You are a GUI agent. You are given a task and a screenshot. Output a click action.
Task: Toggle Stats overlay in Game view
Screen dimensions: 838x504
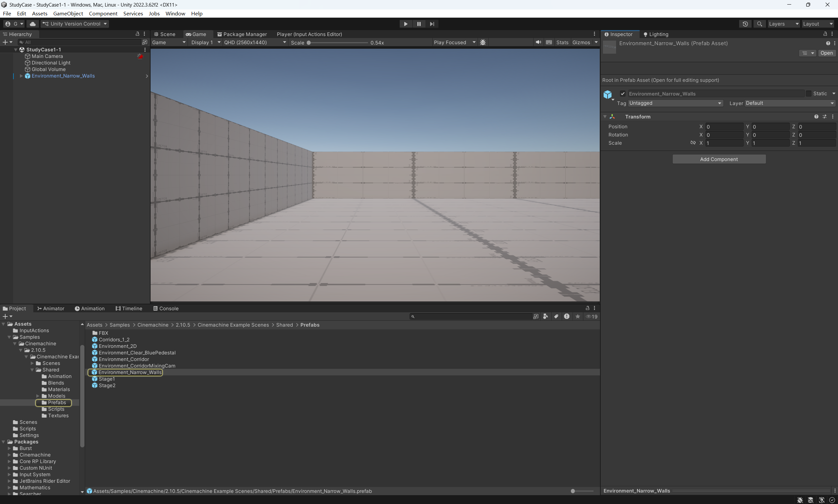coord(562,43)
